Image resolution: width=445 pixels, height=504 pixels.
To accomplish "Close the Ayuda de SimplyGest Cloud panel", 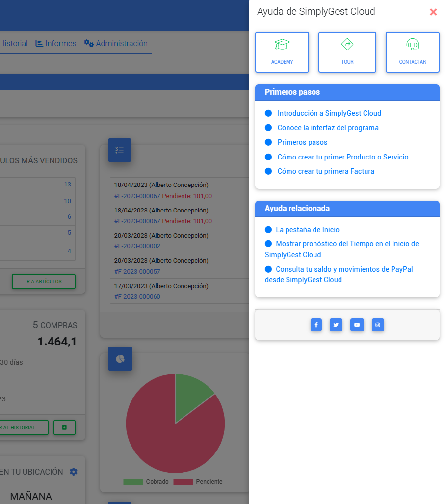I will 433,12.
